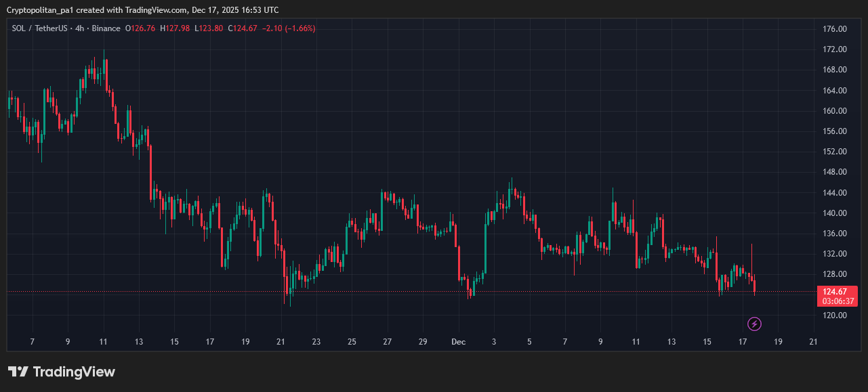Click the change value −2.10 (−1.66%)
Viewport: 868px width, 392px height.
coord(288,28)
